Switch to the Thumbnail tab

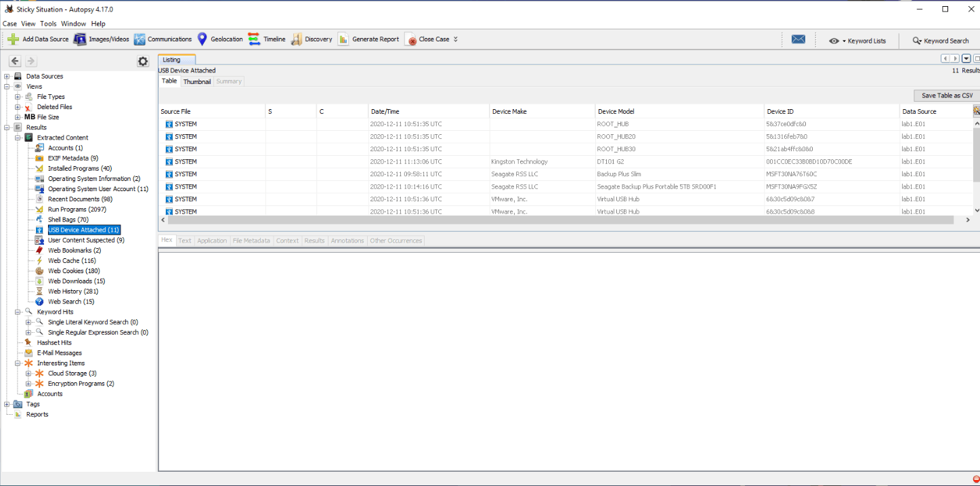click(x=197, y=81)
